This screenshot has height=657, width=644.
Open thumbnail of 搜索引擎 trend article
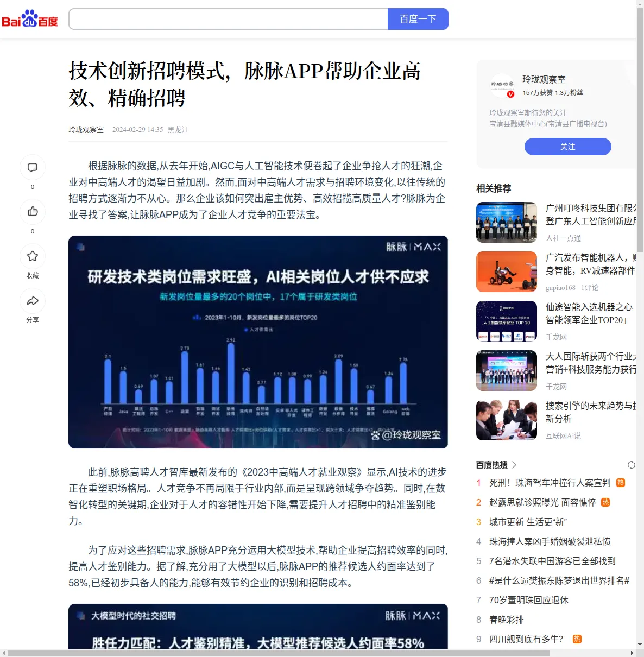click(507, 420)
